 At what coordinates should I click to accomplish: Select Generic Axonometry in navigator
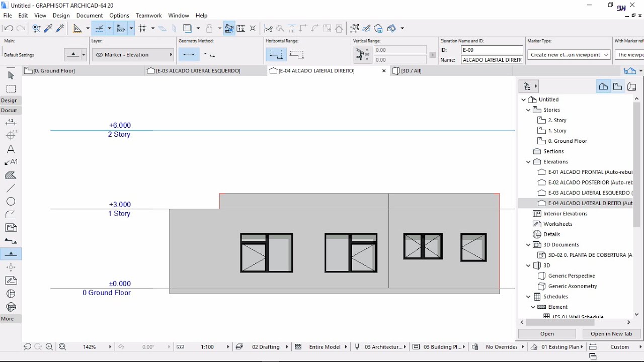[x=568, y=287]
